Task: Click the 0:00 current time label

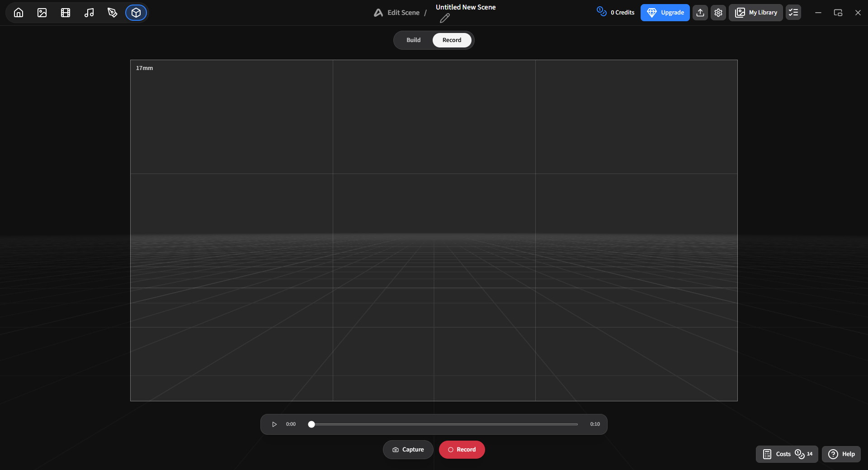Action: (x=291, y=424)
